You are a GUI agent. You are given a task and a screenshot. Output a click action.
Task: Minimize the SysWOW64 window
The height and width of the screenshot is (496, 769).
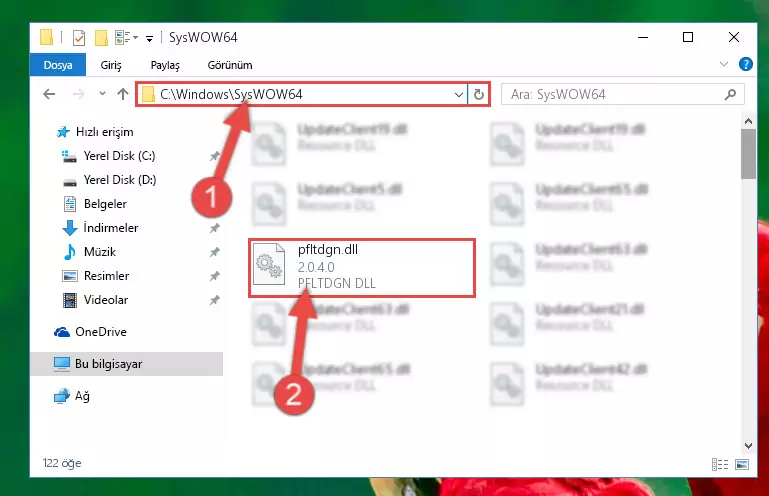[x=643, y=37]
